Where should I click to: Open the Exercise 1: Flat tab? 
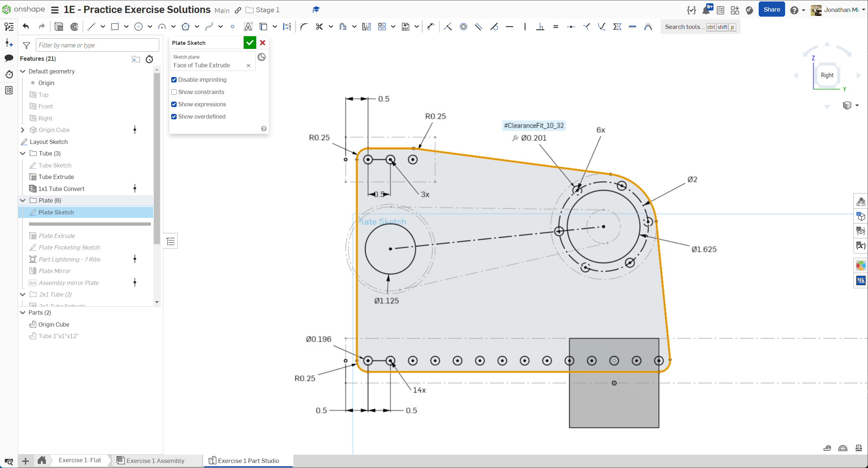[x=80, y=460]
